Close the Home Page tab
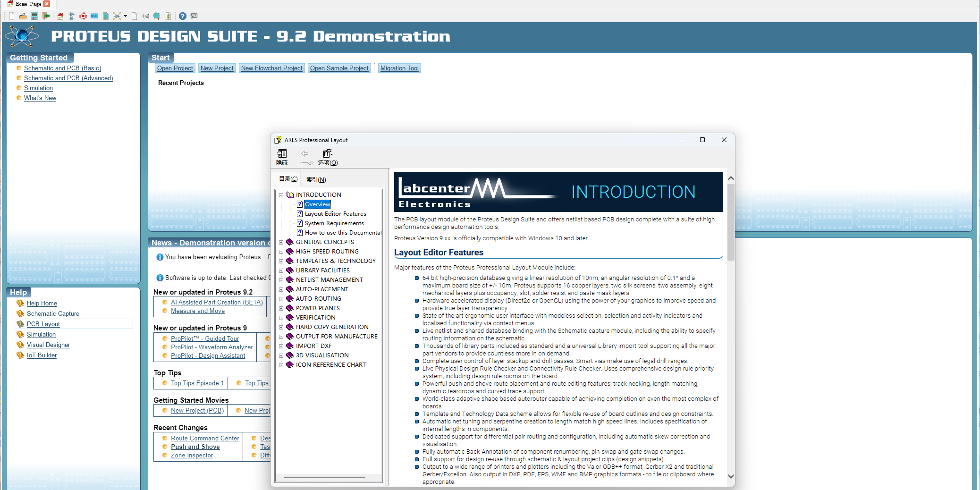 47,4
